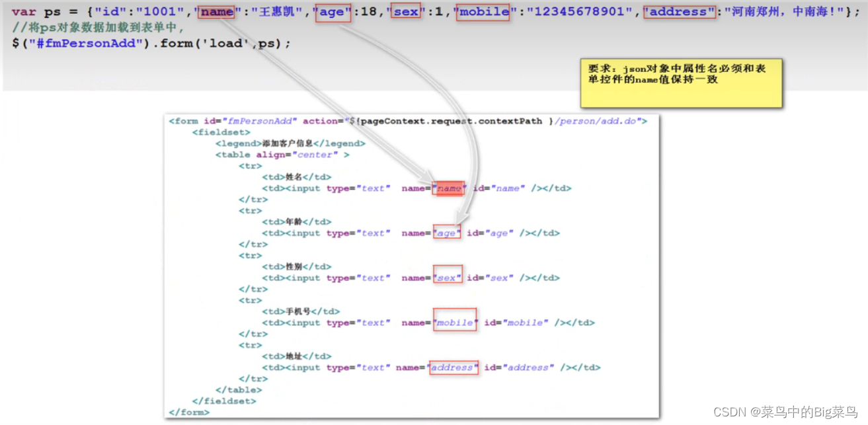
Task: Click the "sex" key in the ps object
Action: point(407,12)
